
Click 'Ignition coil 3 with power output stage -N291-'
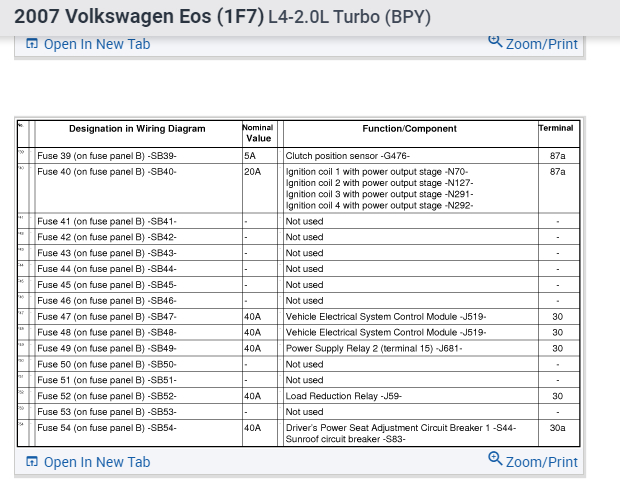[380, 194]
